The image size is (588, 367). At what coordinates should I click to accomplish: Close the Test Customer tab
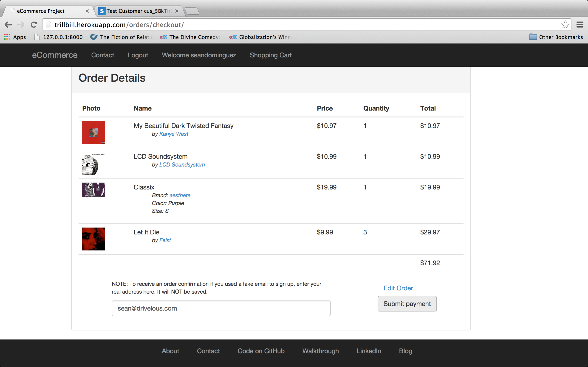tap(177, 11)
